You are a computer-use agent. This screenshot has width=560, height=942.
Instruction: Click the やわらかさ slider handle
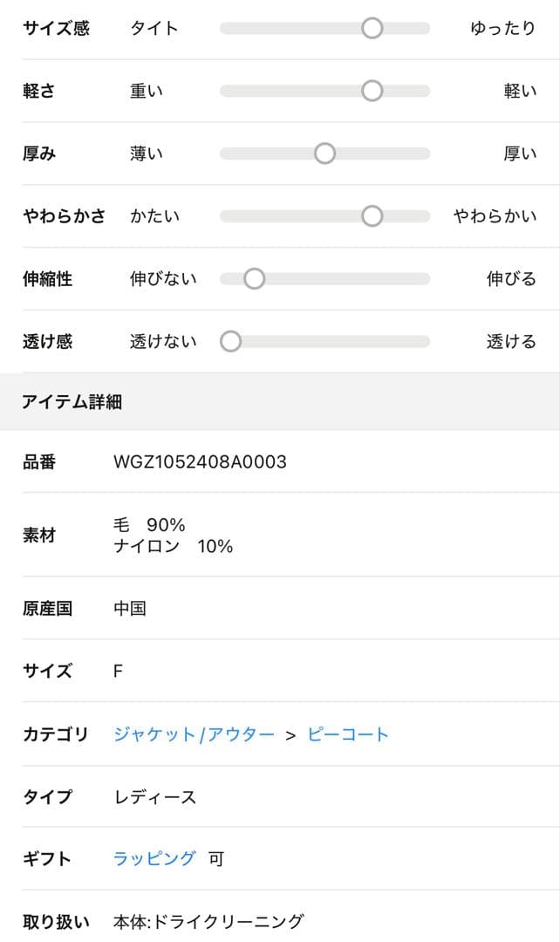coord(373,215)
